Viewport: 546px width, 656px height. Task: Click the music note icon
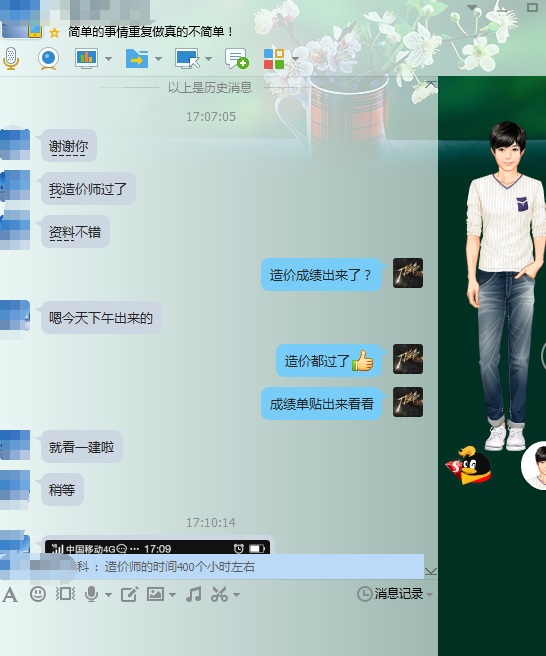tap(193, 594)
